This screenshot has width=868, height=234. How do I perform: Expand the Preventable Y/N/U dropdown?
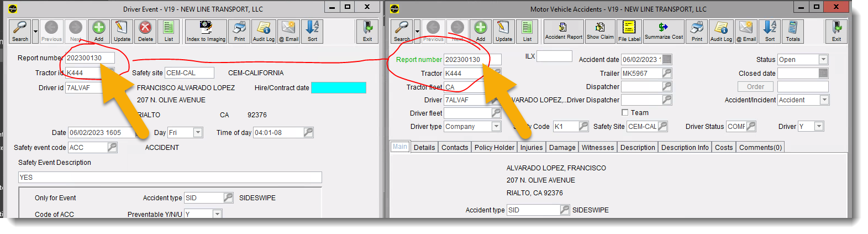[217, 214]
